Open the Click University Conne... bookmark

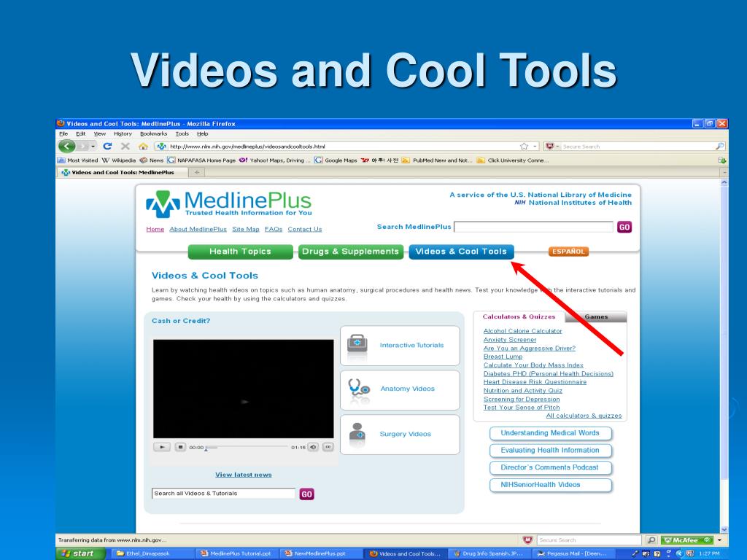click(x=513, y=160)
